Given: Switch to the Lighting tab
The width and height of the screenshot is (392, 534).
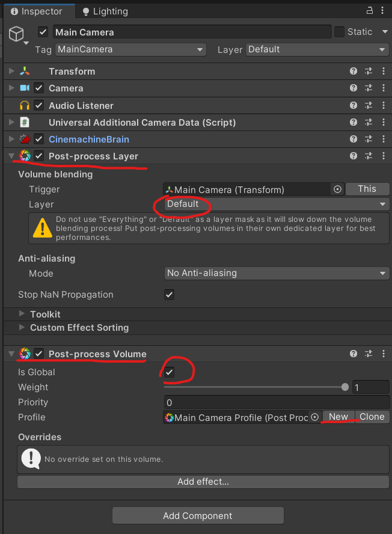Looking at the screenshot, I should tap(105, 11).
